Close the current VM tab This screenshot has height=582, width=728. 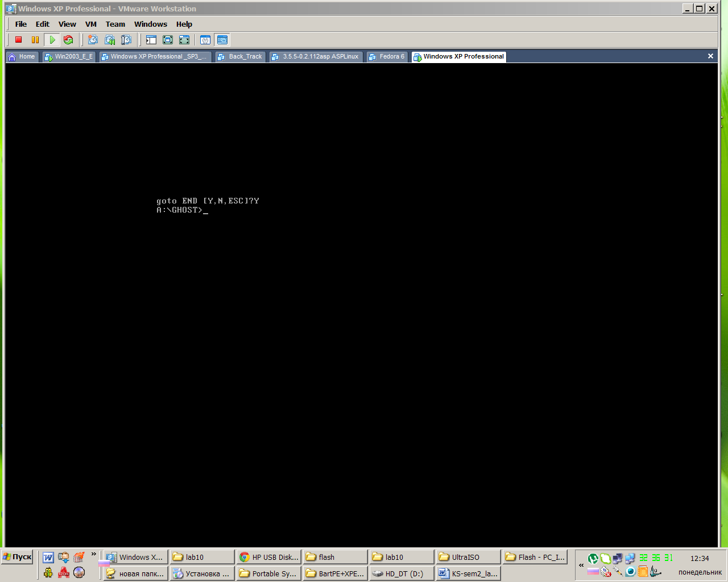click(710, 56)
